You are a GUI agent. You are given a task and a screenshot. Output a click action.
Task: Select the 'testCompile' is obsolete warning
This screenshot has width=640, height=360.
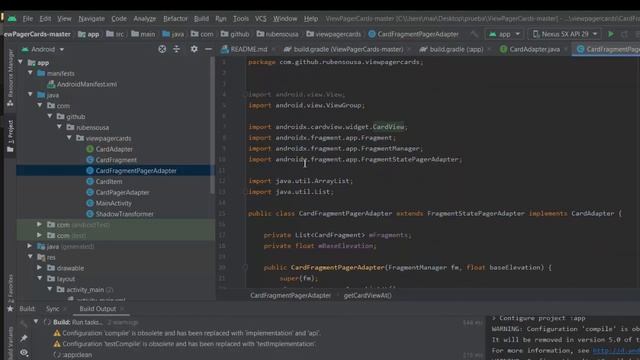point(184,344)
